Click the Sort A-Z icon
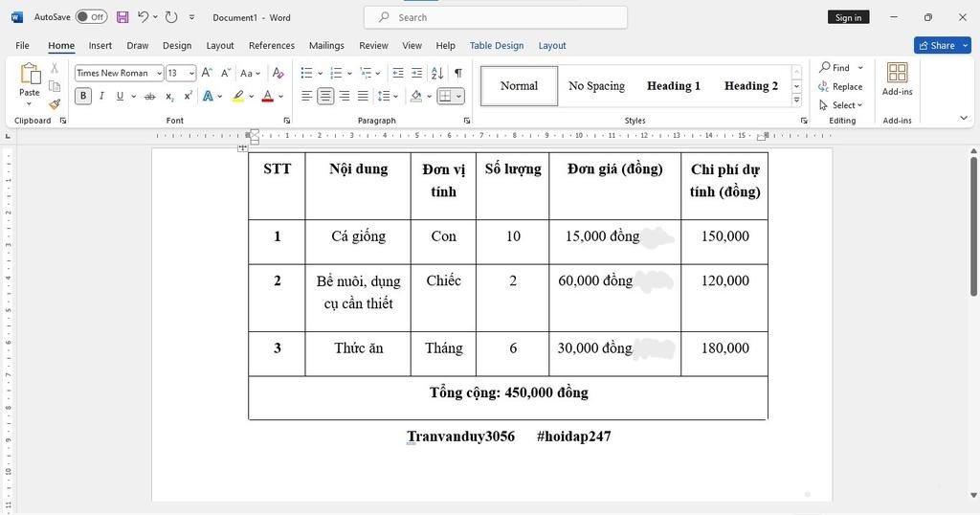 coord(437,73)
